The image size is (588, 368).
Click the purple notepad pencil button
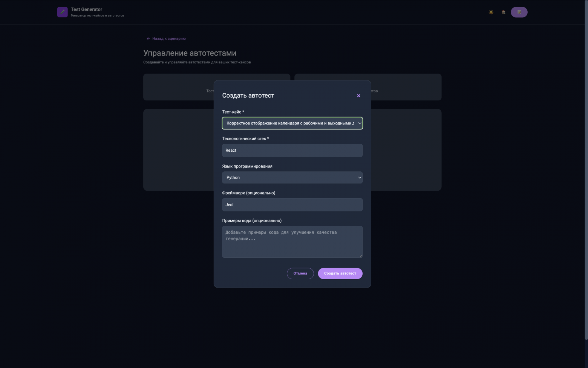[519, 12]
